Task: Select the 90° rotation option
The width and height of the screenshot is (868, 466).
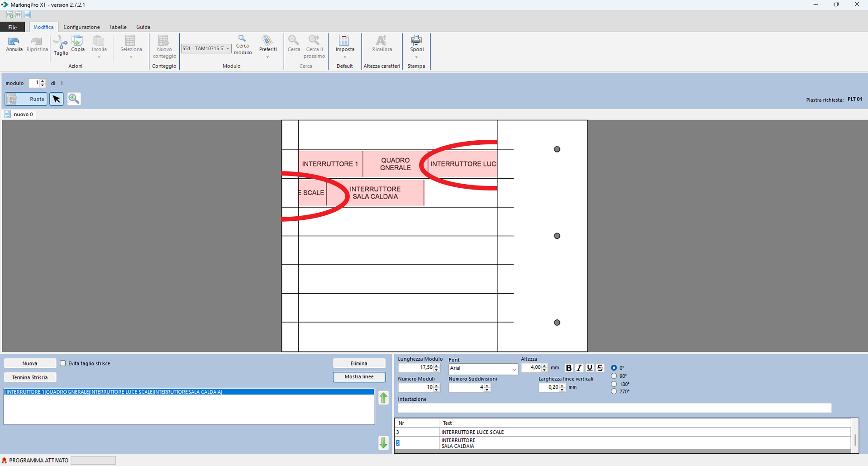Action: pyautogui.click(x=614, y=376)
